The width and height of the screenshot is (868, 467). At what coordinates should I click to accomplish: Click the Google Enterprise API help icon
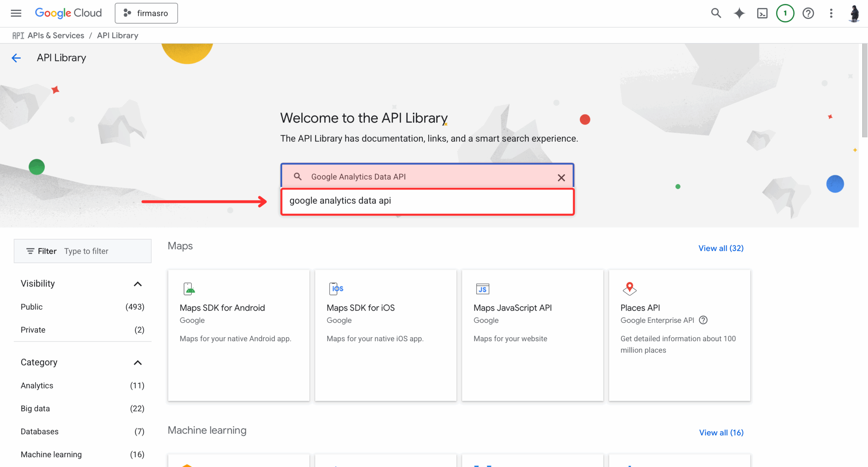coord(703,320)
